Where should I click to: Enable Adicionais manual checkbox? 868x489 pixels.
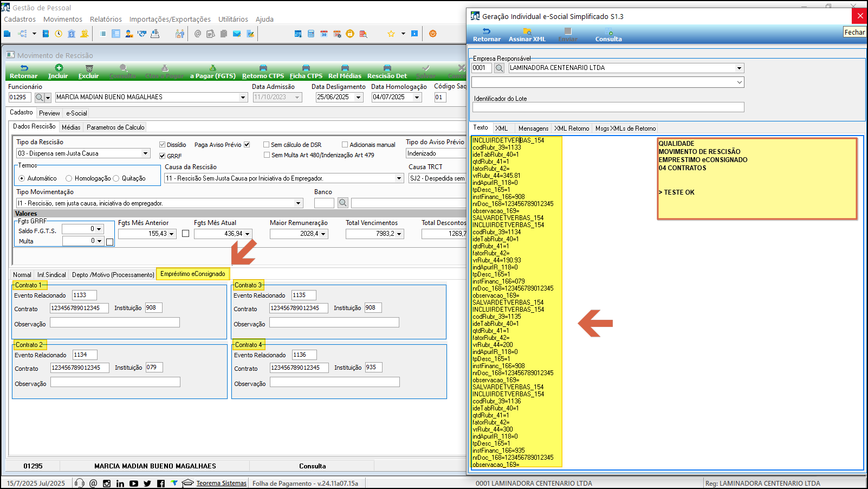pyautogui.click(x=345, y=145)
